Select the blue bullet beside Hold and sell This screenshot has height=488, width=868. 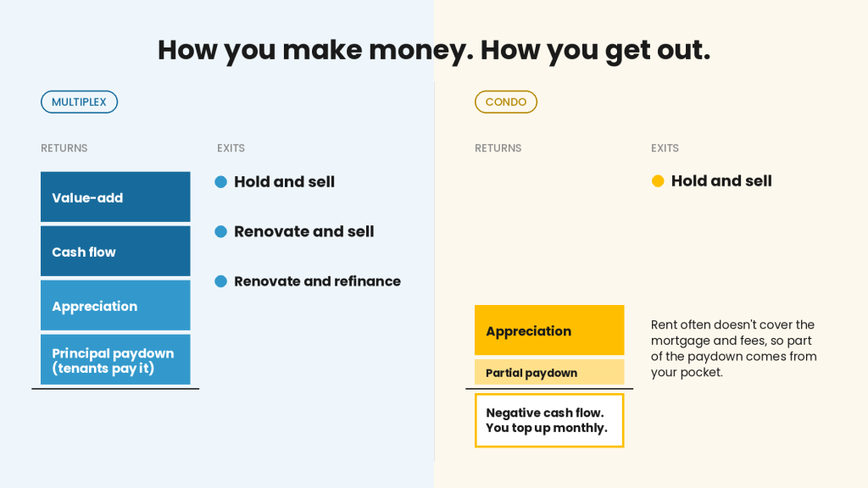point(221,182)
